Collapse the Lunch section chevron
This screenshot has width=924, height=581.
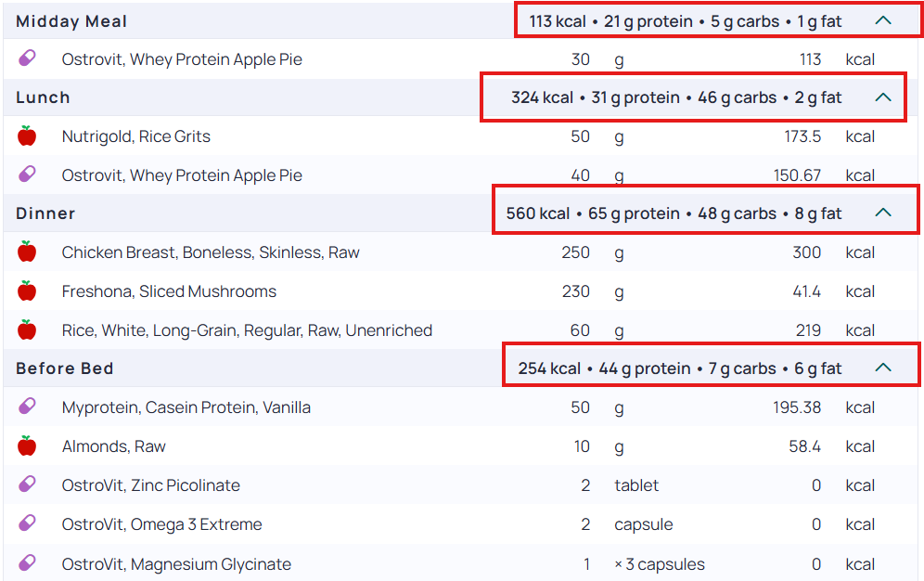(883, 97)
